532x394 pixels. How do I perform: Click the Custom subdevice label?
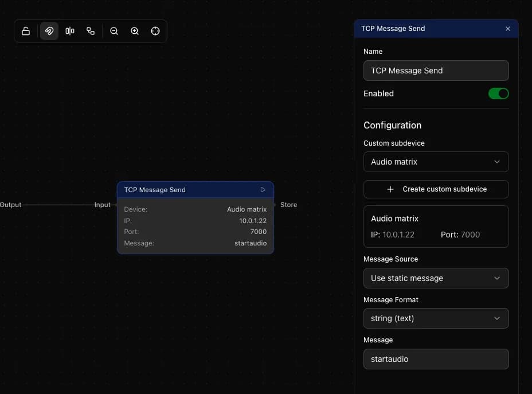click(394, 143)
